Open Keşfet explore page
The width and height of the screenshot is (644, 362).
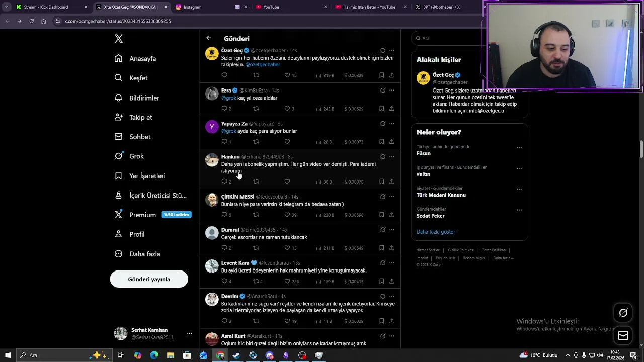pos(131,78)
